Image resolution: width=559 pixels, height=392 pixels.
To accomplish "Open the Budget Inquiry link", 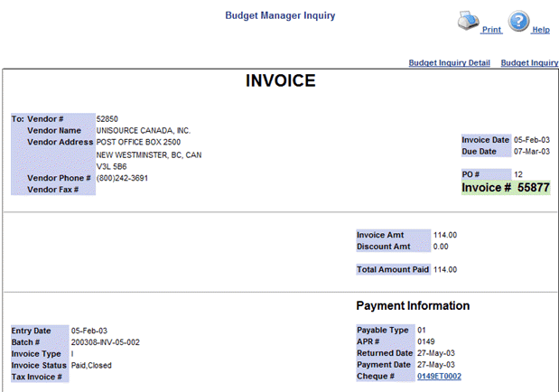I will coord(529,63).
